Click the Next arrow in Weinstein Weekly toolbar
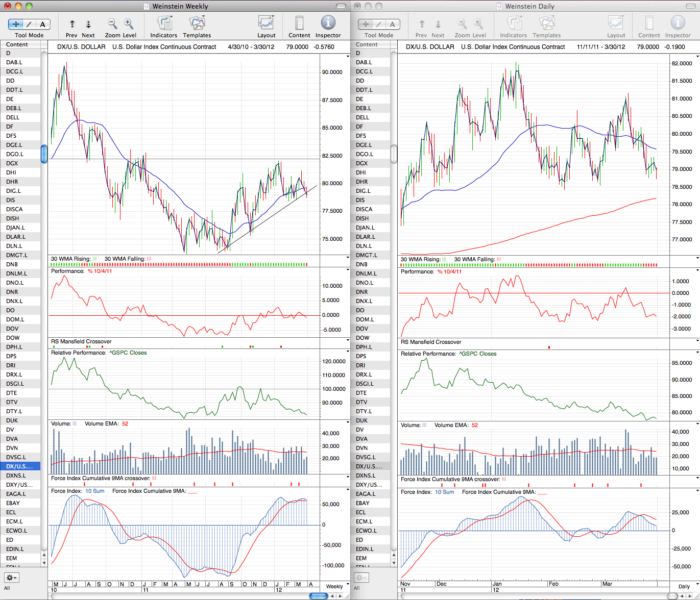Screen dimensions: 700x600 [88, 24]
